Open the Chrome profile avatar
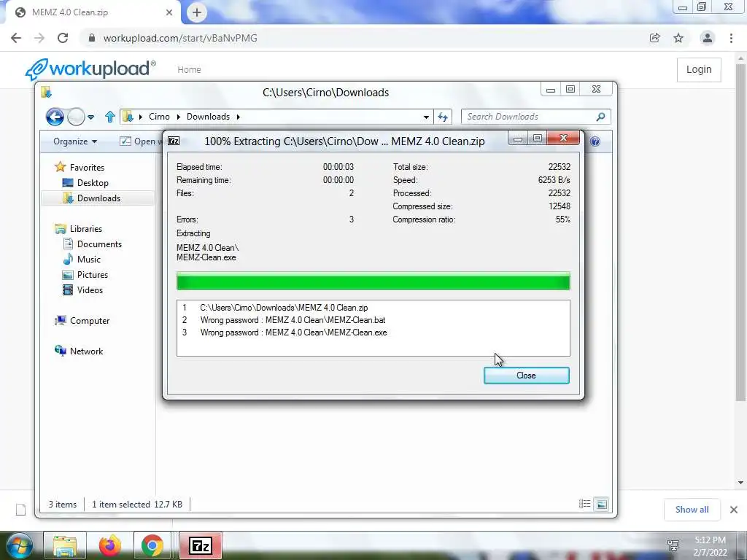The height and width of the screenshot is (560, 747). coord(708,38)
